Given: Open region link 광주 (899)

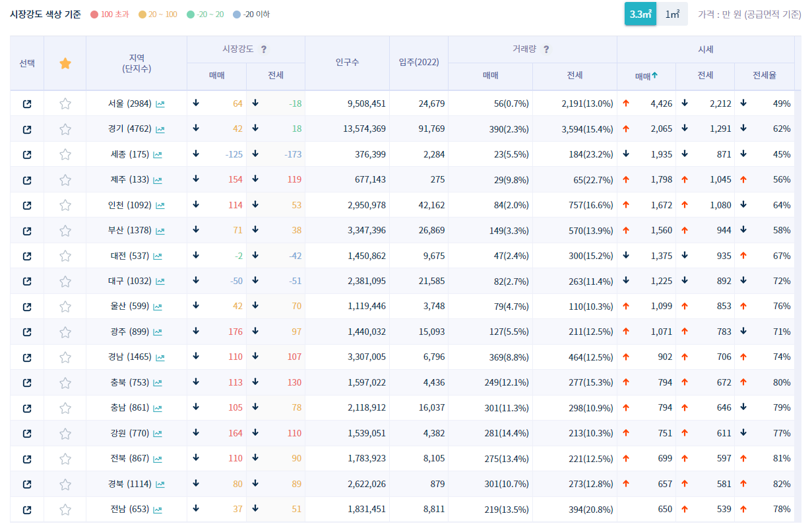Looking at the screenshot, I should pyautogui.click(x=130, y=332).
